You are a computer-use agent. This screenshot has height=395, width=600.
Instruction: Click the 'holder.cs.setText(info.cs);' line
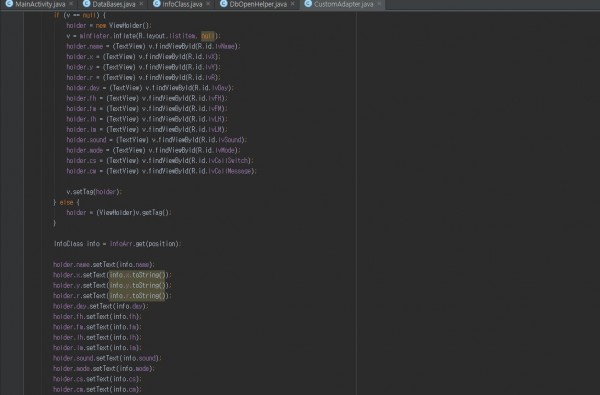coord(98,379)
